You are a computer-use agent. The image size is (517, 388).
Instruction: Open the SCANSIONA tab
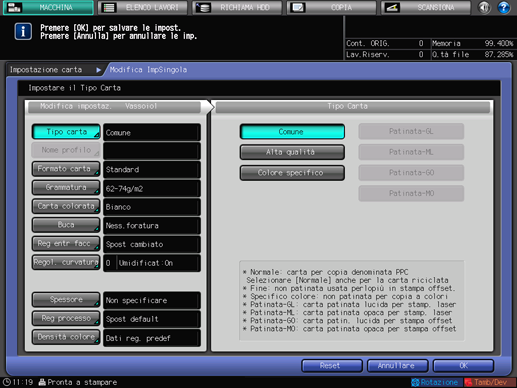[426, 7]
